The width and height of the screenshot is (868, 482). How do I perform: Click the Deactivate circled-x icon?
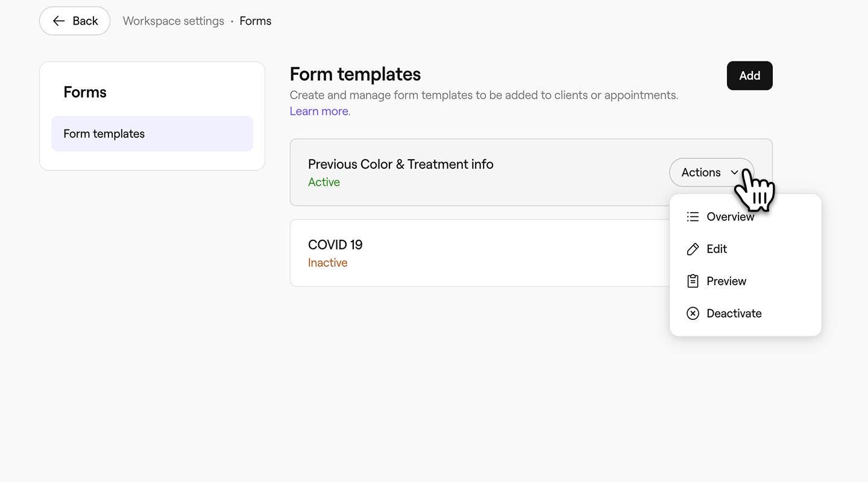click(693, 313)
